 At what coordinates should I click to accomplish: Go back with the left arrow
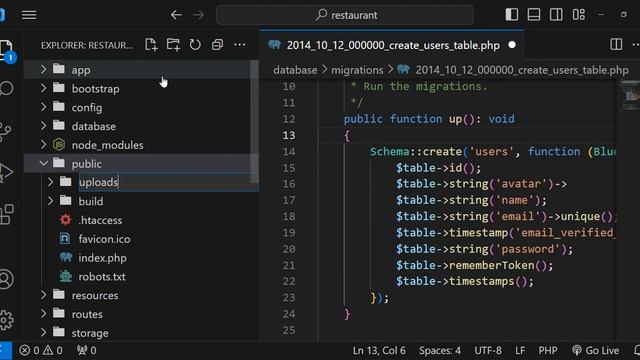(176, 15)
